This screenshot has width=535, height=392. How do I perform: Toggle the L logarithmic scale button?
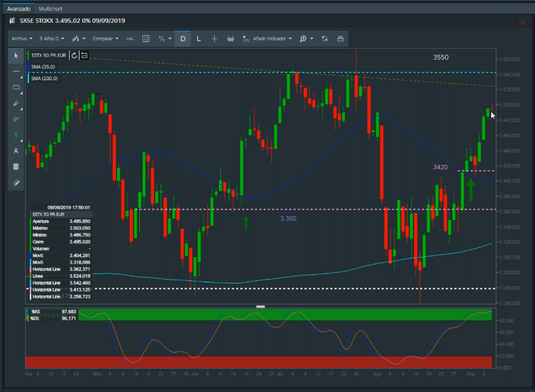[x=198, y=39]
